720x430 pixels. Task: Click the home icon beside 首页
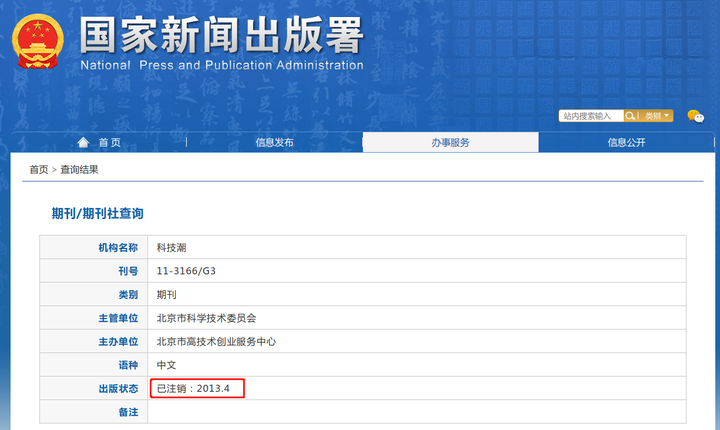(x=83, y=142)
